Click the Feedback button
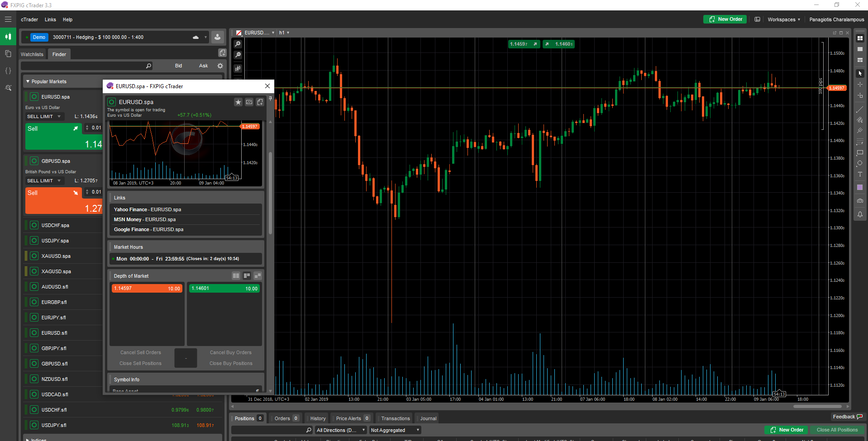 [x=848, y=417]
